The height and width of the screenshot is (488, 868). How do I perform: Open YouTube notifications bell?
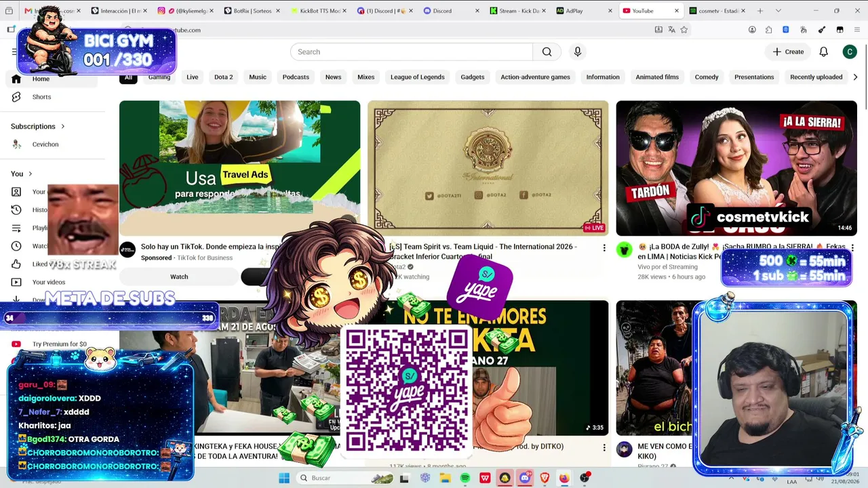point(823,52)
